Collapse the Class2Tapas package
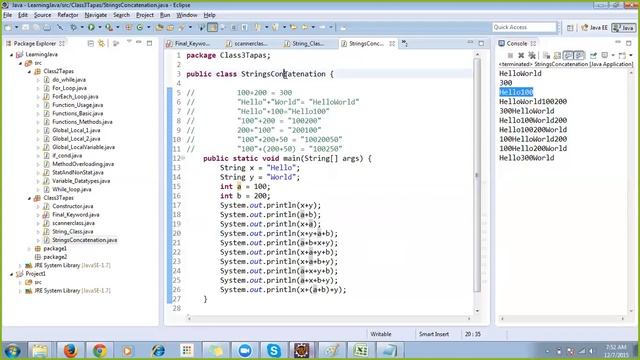This screenshot has width=640, height=360. click(x=29, y=71)
